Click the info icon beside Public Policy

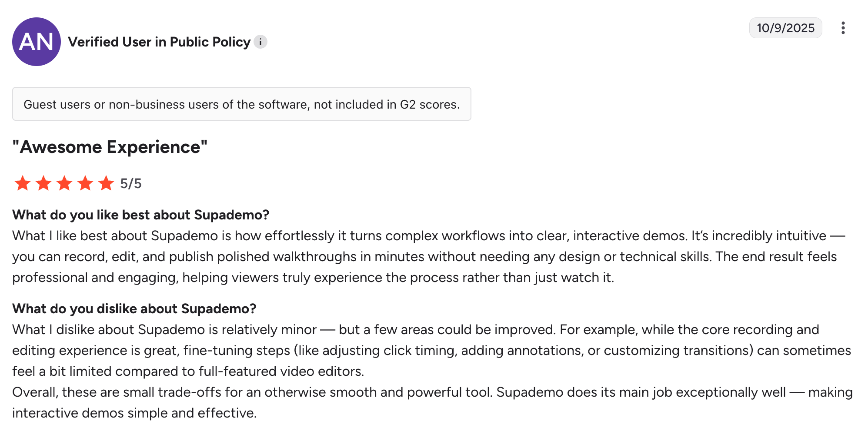(x=260, y=42)
